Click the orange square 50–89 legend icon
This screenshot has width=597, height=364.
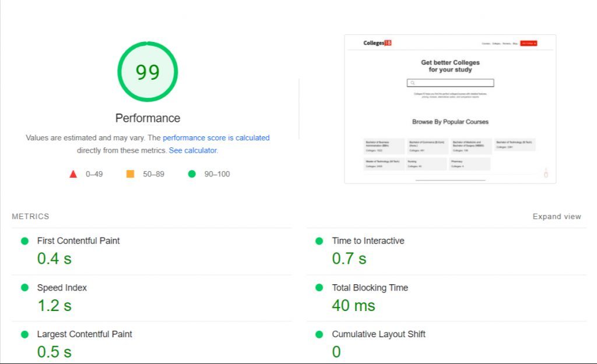coord(130,174)
